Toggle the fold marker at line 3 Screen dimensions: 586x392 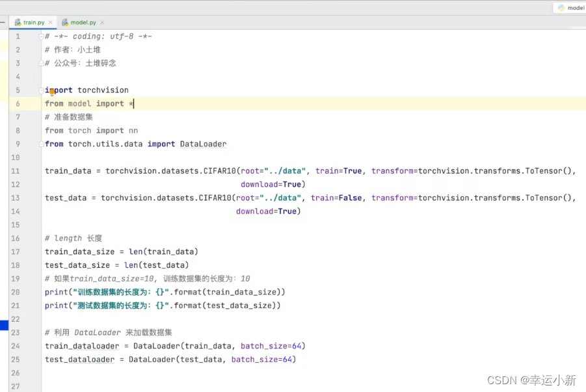pyautogui.click(x=41, y=63)
